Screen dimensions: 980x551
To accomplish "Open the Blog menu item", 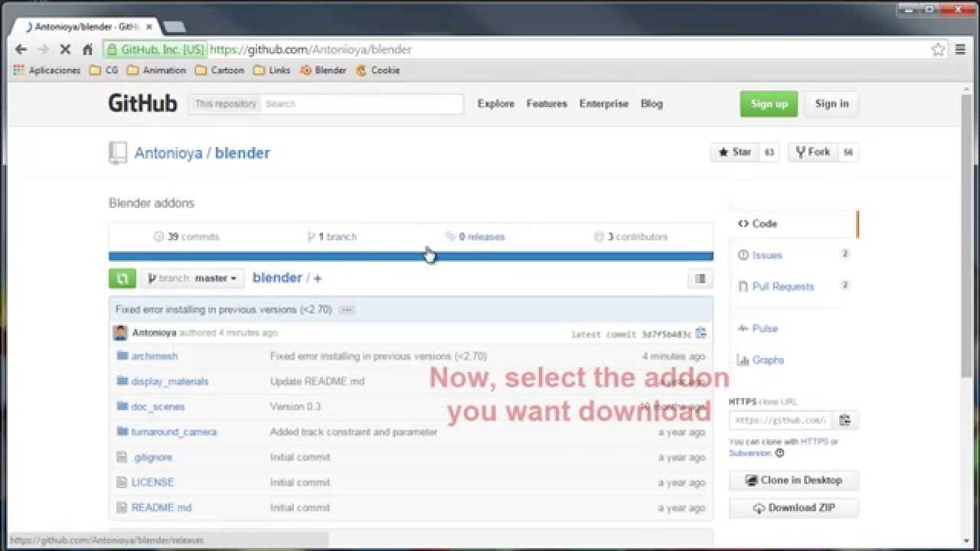I will [652, 103].
